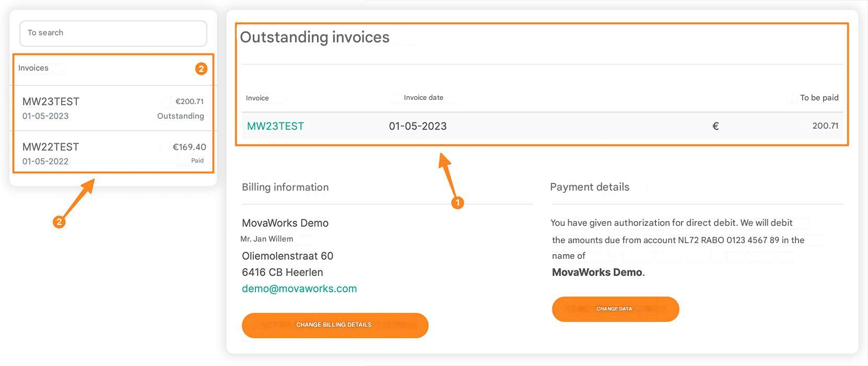868x366 pixels.
Task: Click the 01-05-2023 date in the invoice row
Action: [418, 126]
